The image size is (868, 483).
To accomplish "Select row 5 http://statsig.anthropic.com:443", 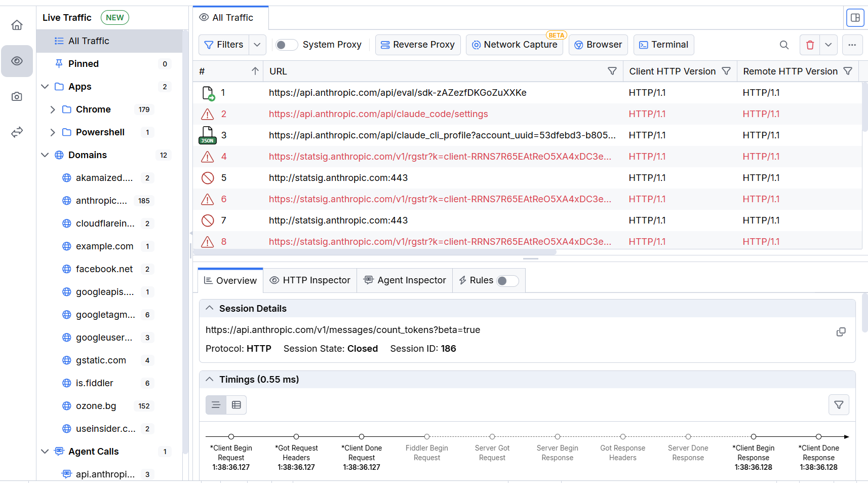I will coord(338,178).
